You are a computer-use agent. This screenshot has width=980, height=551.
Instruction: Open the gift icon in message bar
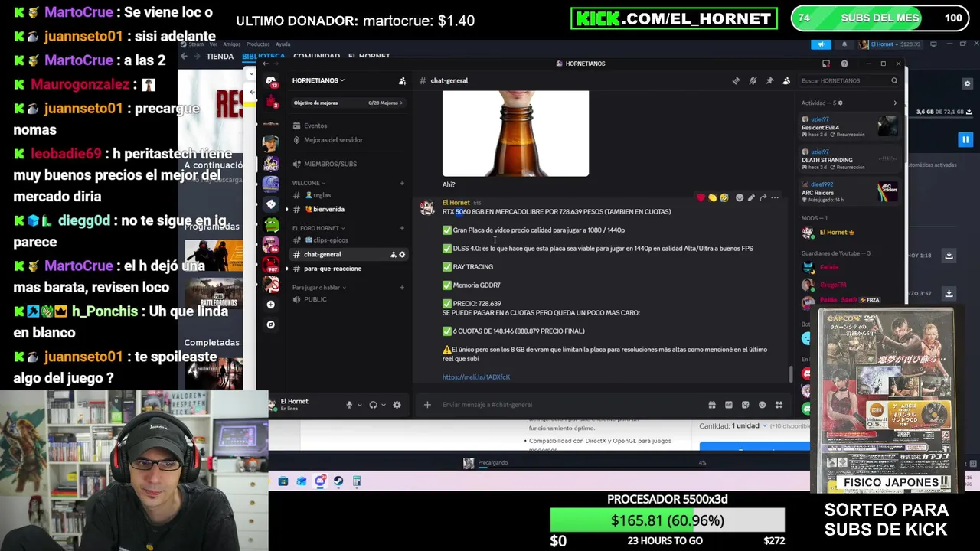click(x=712, y=405)
